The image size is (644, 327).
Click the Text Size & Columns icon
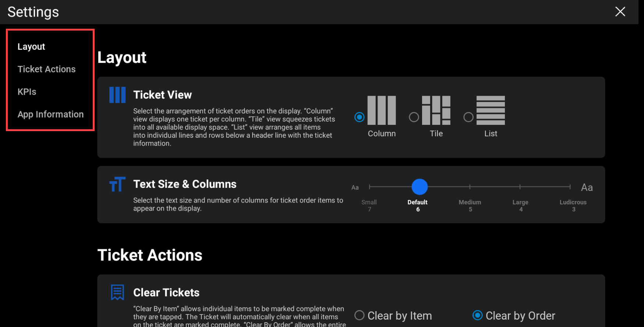pos(117,184)
